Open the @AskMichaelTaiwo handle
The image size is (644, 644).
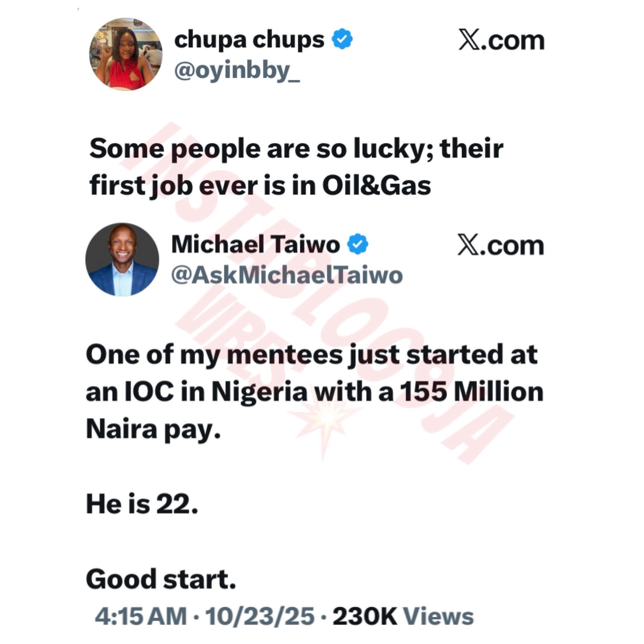[x=287, y=275]
